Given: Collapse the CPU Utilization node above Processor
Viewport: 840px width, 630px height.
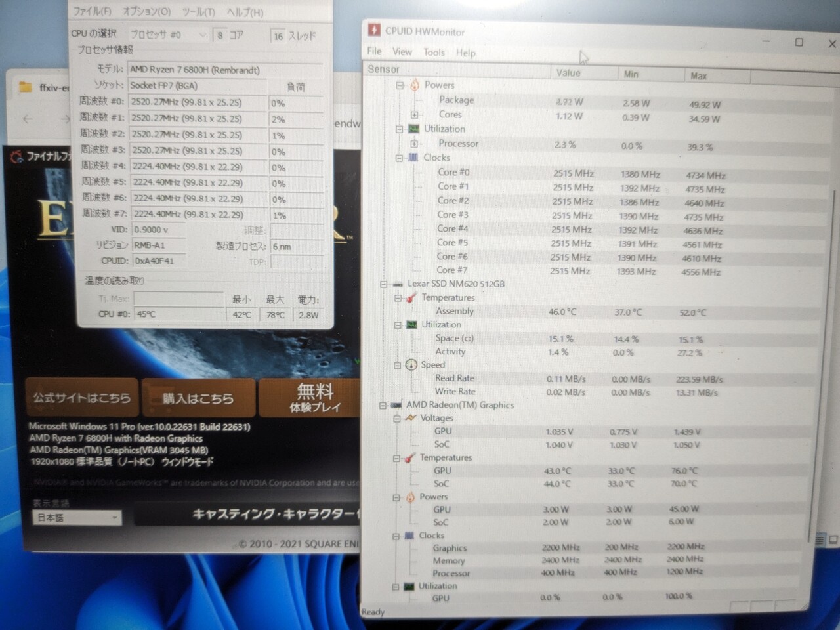Looking at the screenshot, I should tap(399, 129).
